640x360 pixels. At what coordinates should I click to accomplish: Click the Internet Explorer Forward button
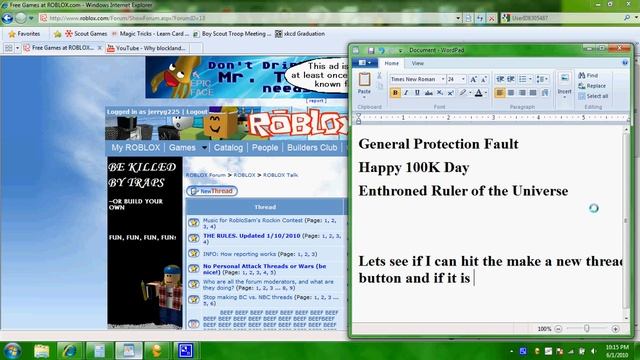coord(21,18)
